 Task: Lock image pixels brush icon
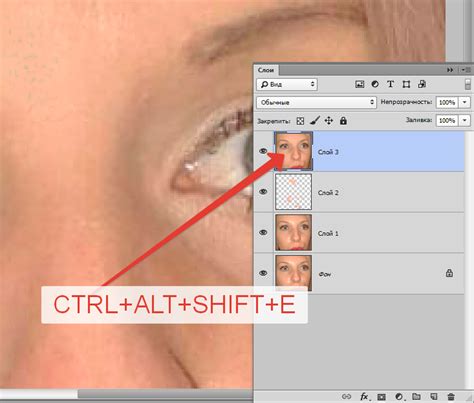click(315, 121)
